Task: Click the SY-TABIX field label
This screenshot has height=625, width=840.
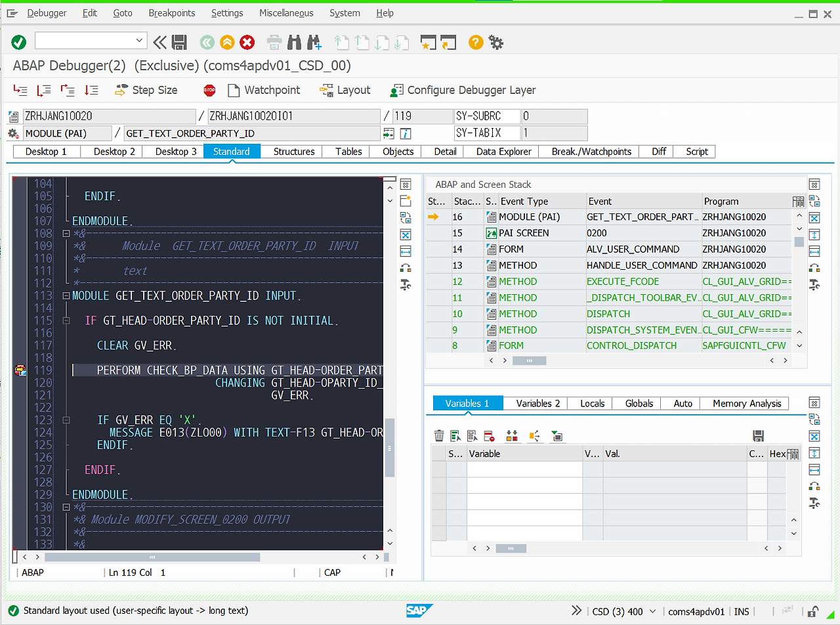Action: [487, 133]
